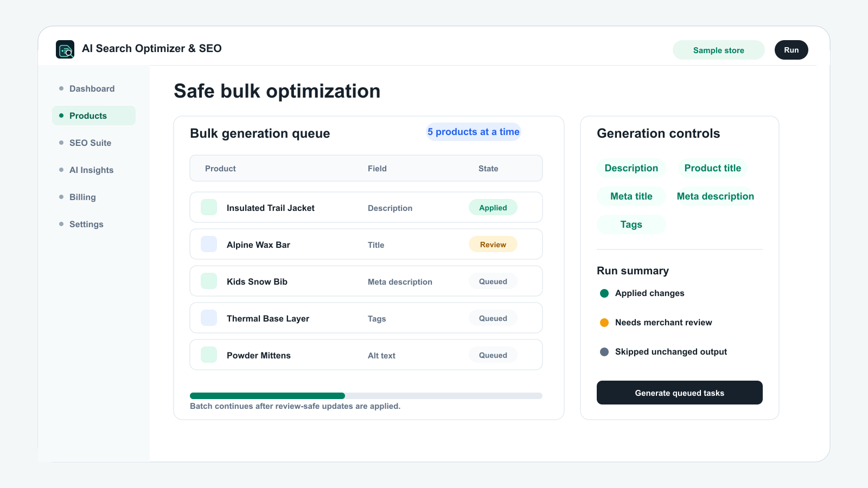868x488 pixels.
Task: Click the gray Skipped unchanged output dot
Action: 604,352
